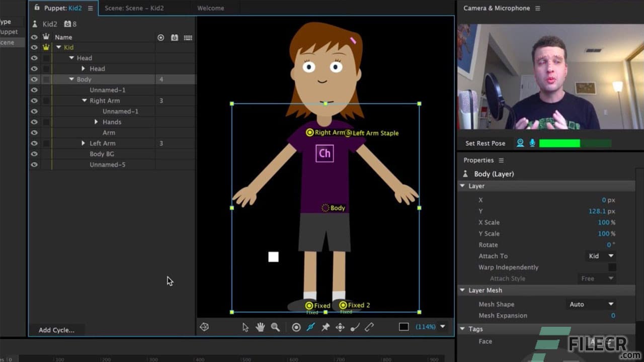
Task: Collapse the Right Arm layer group
Action: point(85,101)
